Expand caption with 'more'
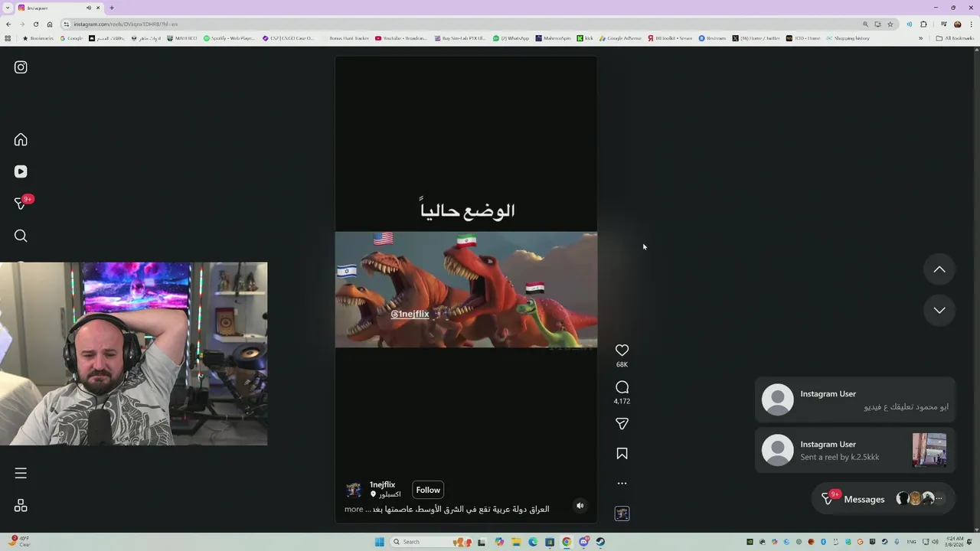The image size is (980, 551). click(x=353, y=509)
